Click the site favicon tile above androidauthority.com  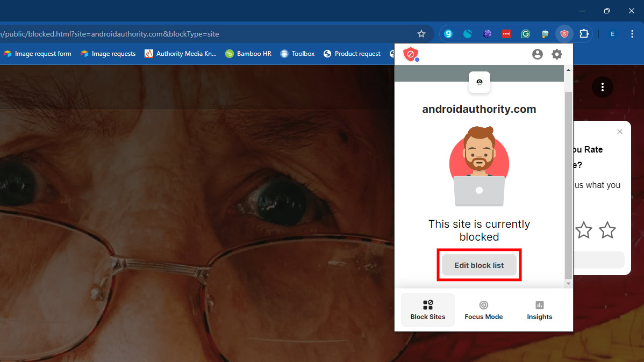pyautogui.click(x=480, y=82)
